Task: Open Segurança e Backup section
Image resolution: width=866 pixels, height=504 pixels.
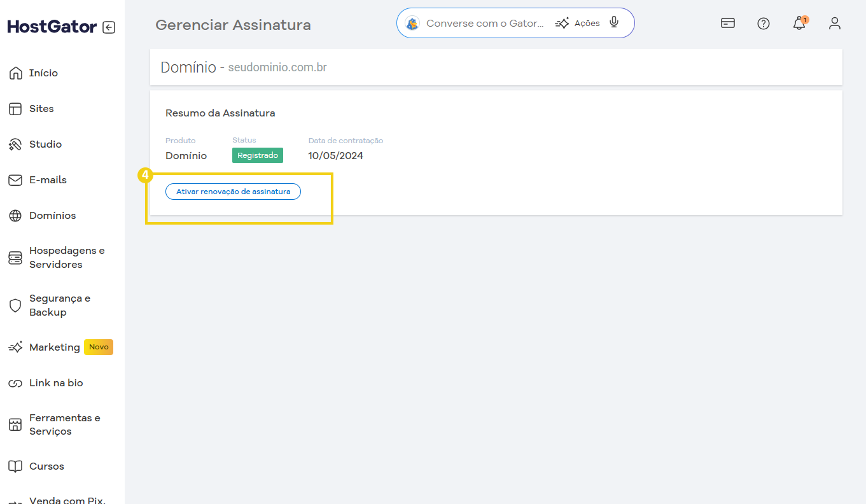Action: click(x=59, y=305)
